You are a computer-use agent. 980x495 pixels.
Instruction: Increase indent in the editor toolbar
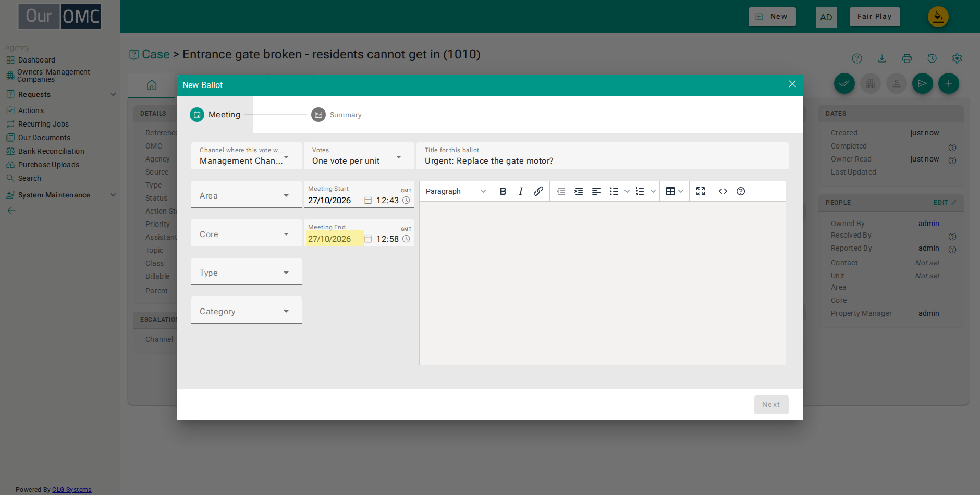pyautogui.click(x=579, y=191)
